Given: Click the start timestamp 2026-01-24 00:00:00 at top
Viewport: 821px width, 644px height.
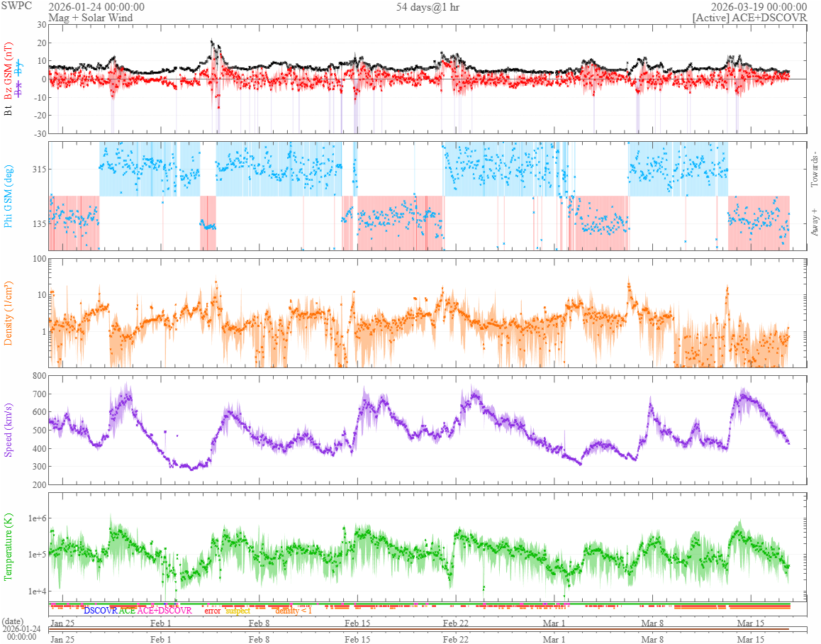Looking at the screenshot, I should 96,7.
